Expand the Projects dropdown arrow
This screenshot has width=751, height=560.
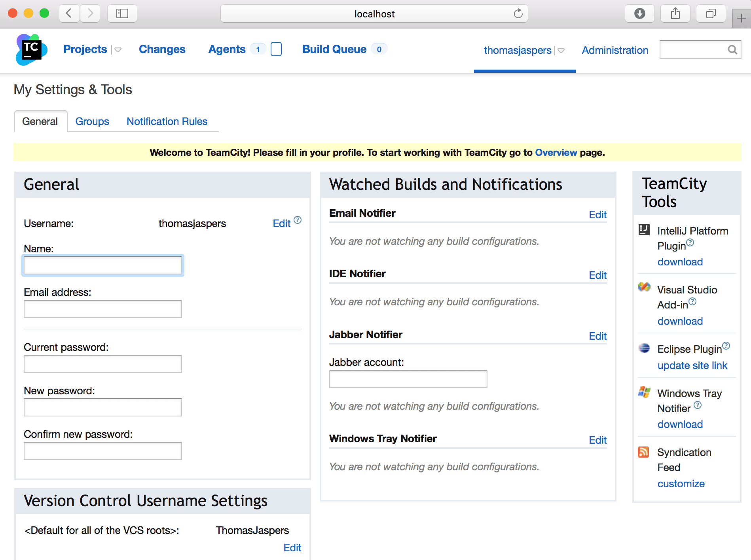pos(118,50)
